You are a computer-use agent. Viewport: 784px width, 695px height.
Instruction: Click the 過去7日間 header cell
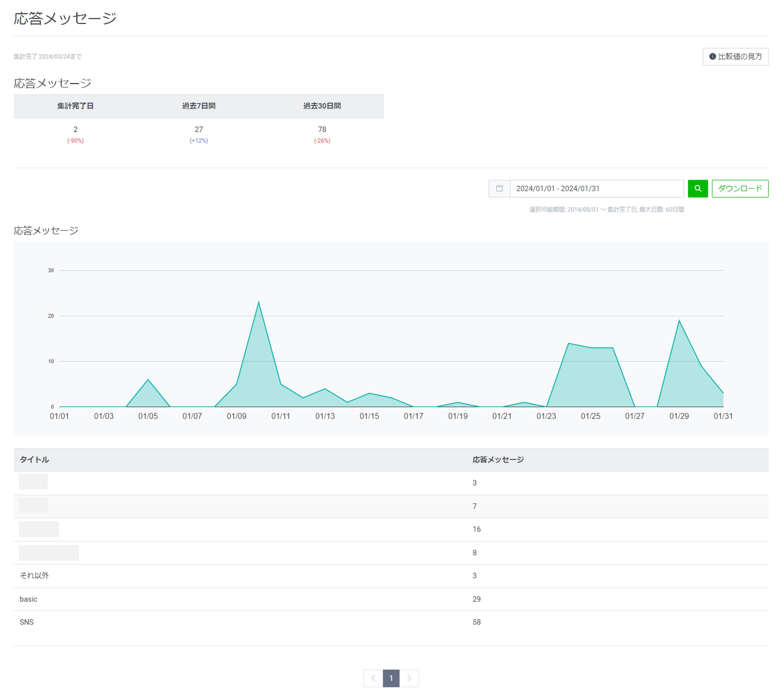(199, 106)
